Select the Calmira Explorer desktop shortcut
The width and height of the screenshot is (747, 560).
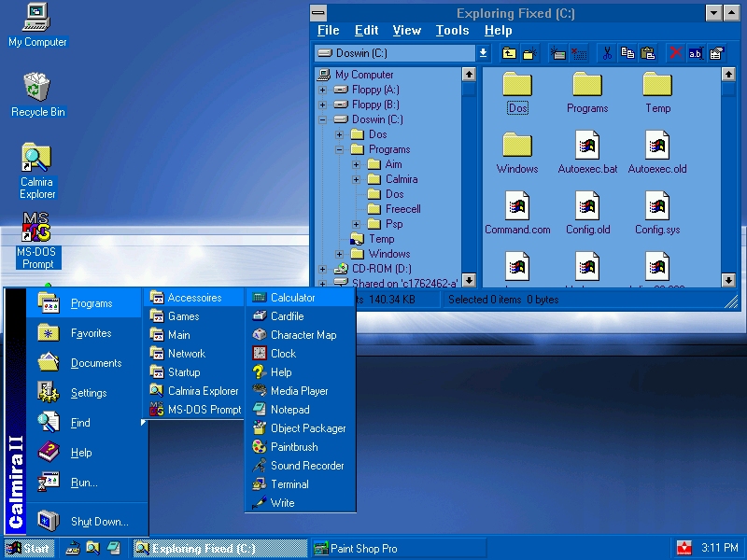pyautogui.click(x=37, y=159)
